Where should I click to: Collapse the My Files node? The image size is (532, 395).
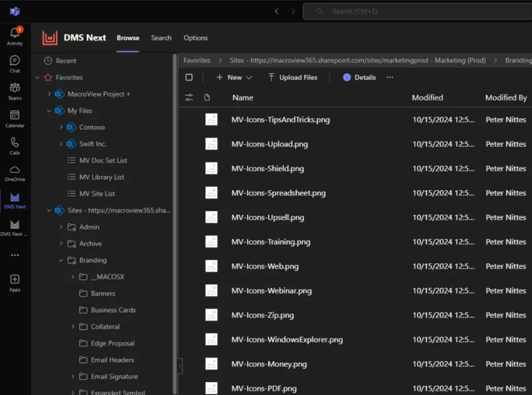pos(49,111)
